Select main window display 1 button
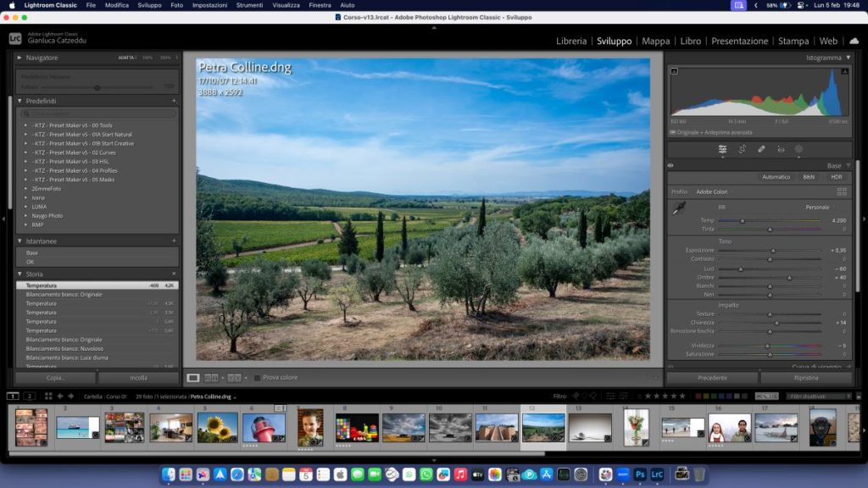 pos(13,396)
